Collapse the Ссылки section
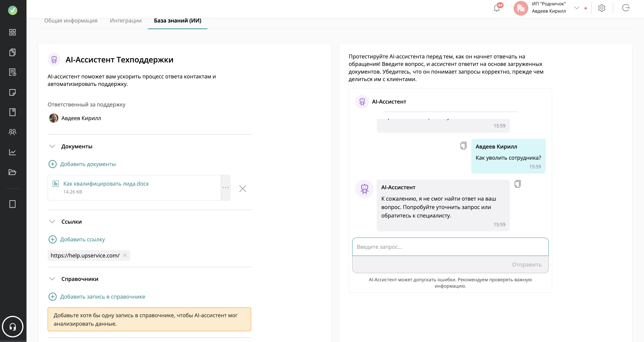The image size is (644, 342). tap(52, 222)
